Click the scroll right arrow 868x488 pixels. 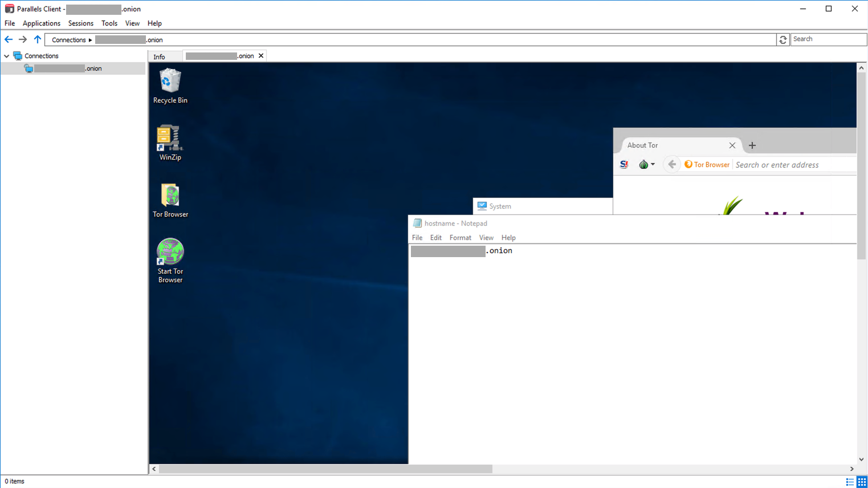[x=851, y=469]
